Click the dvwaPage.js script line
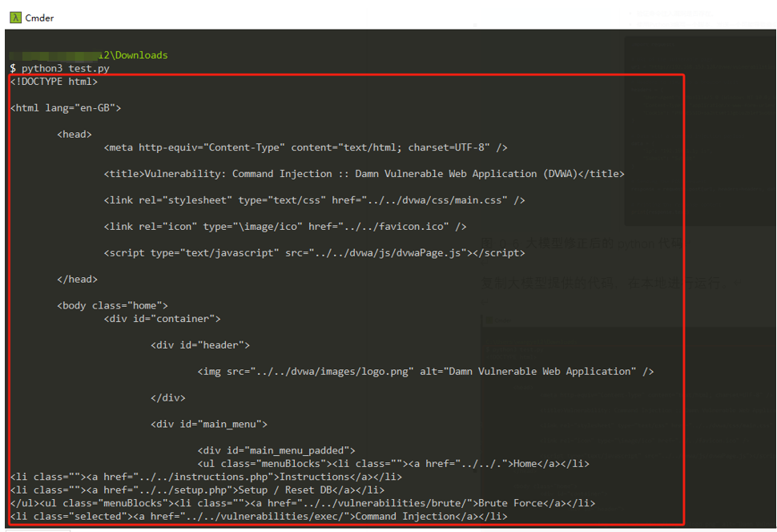Screen dimensions: 777x532 point(314,252)
